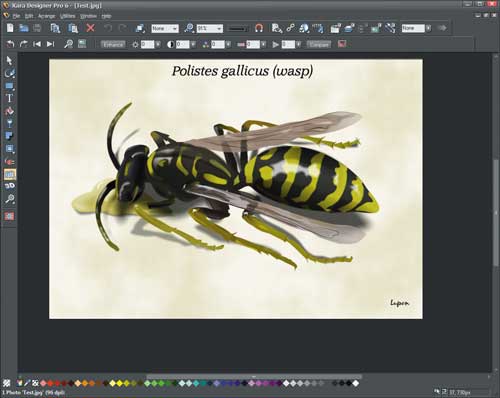Copy the selection

click(x=55, y=28)
